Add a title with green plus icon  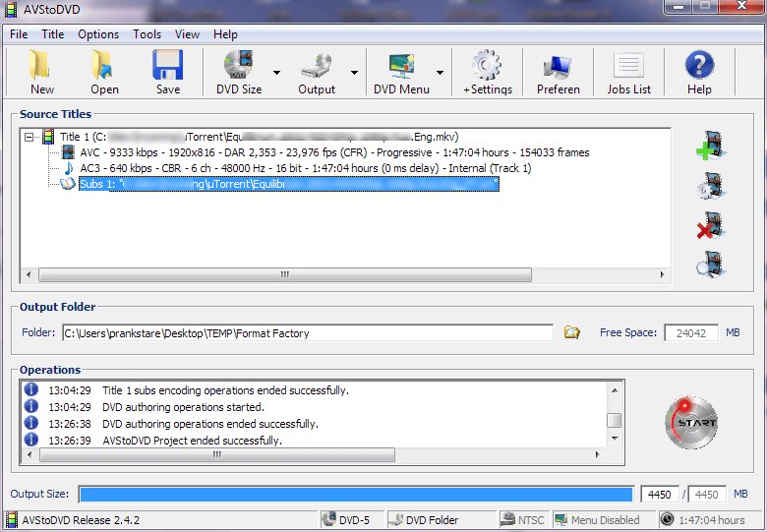point(711,146)
